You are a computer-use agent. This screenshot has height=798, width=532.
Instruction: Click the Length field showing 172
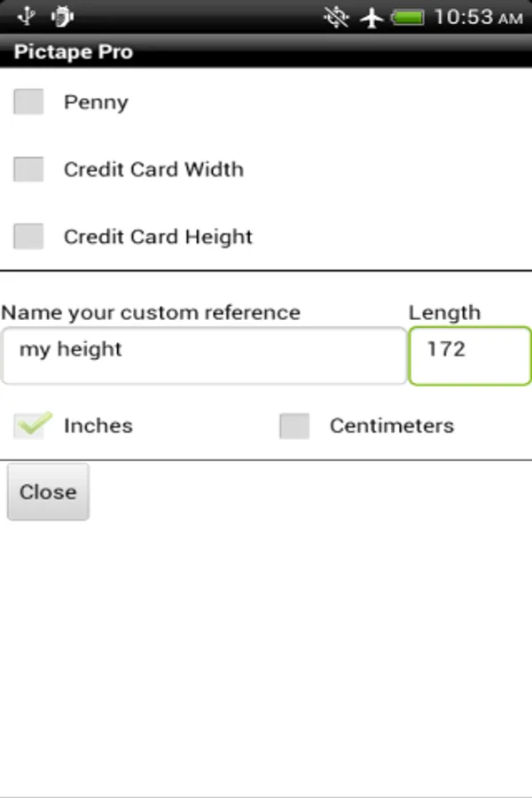click(x=470, y=355)
